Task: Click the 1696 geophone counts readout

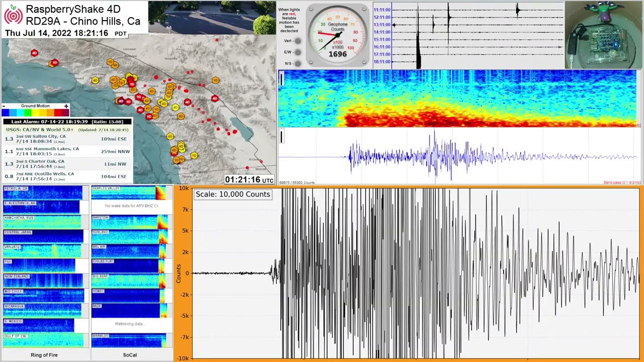Action: tap(338, 54)
